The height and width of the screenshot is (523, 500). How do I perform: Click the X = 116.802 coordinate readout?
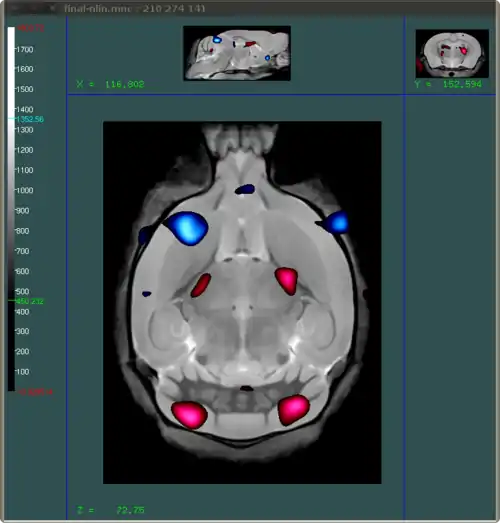coord(110,84)
